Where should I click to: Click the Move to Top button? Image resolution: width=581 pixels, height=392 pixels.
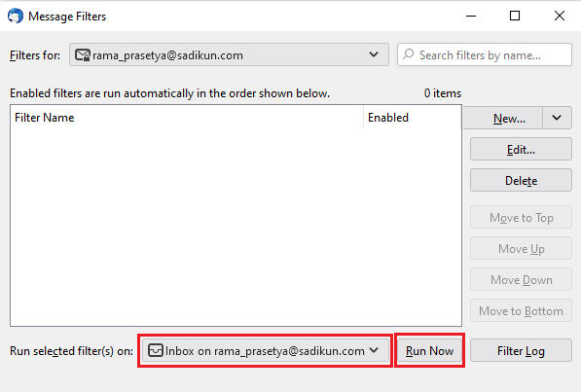[521, 218]
